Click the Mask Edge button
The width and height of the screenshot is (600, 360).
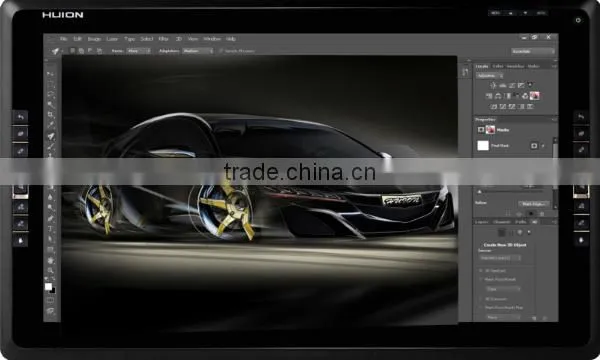533,204
